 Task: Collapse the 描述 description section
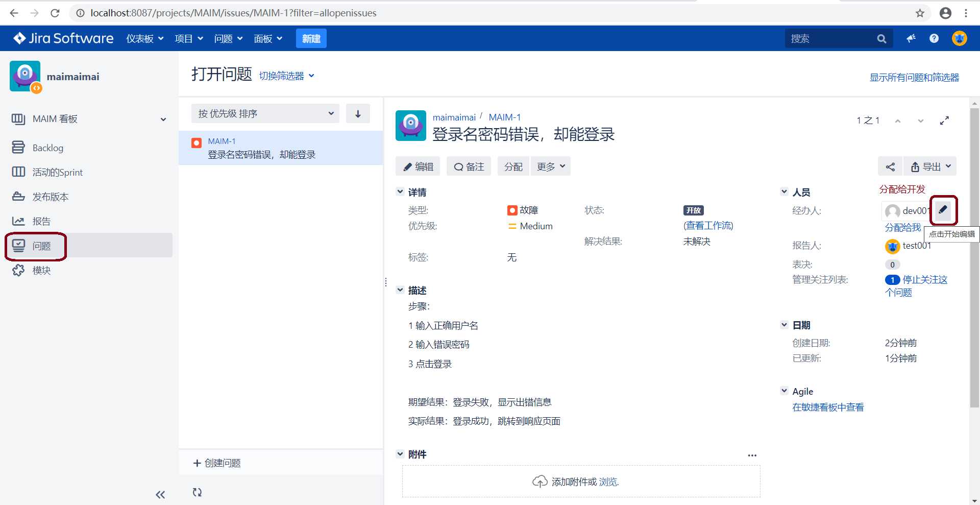400,290
